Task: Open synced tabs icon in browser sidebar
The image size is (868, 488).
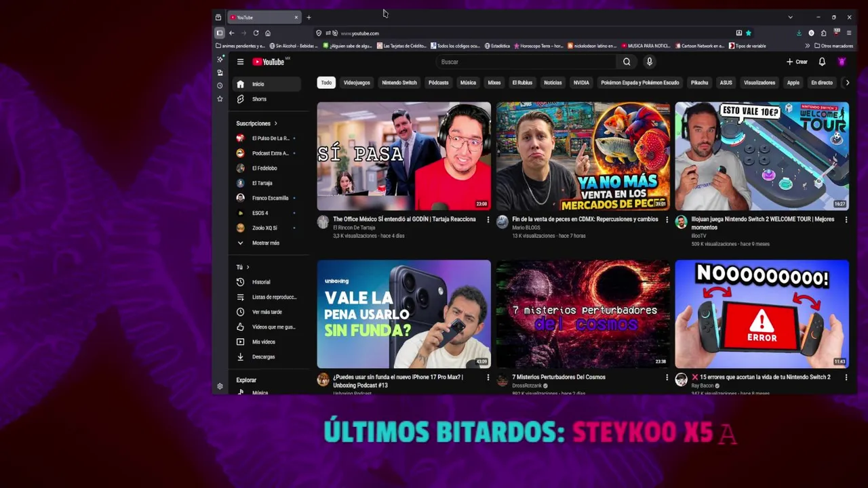Action: (x=220, y=73)
